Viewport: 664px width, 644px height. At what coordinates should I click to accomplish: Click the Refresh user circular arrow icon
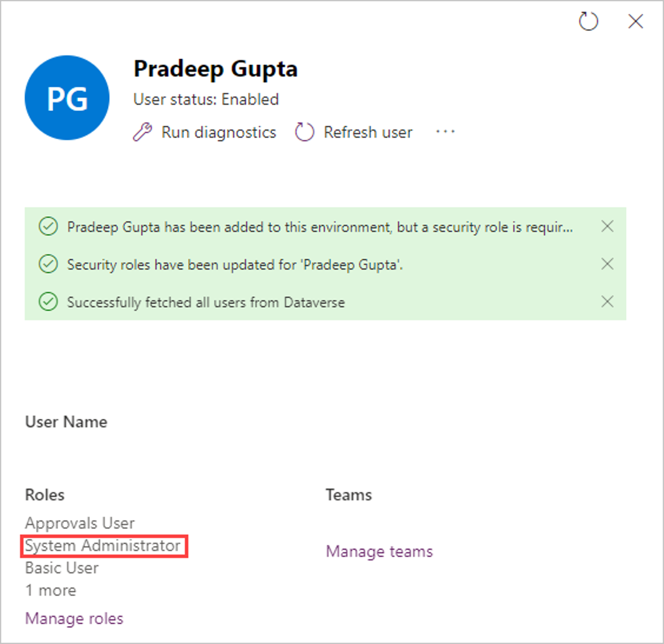pos(304,132)
